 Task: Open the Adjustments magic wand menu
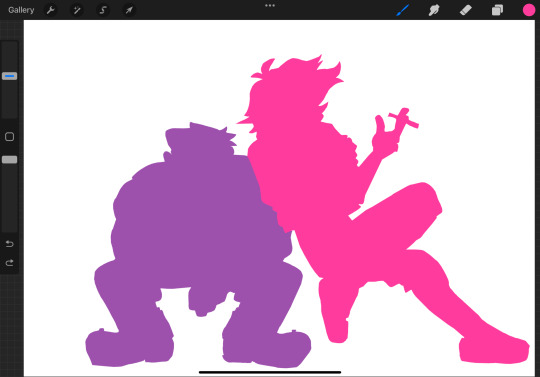[77, 10]
